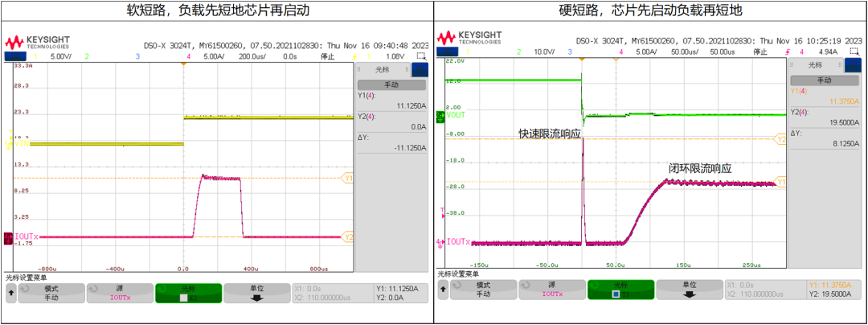
Task: Click blue sidebar menu icon on left scope
Action: coord(420,69)
